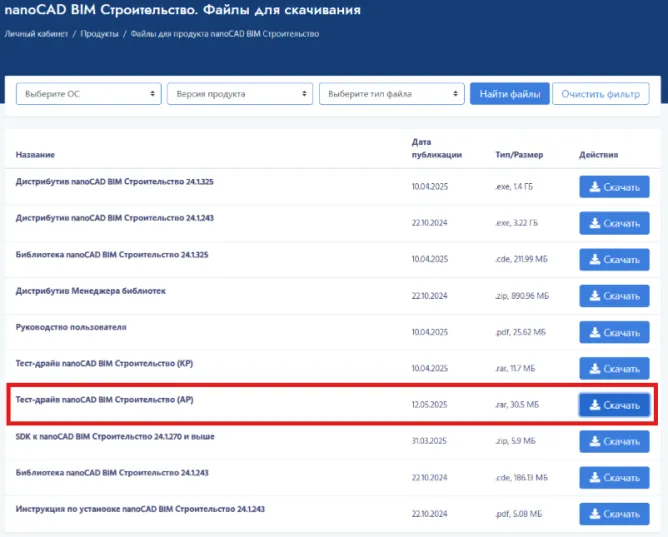Image resolution: width=668 pixels, height=537 pixels.
Task: Click the 'Название' column header
Action: [35, 155]
